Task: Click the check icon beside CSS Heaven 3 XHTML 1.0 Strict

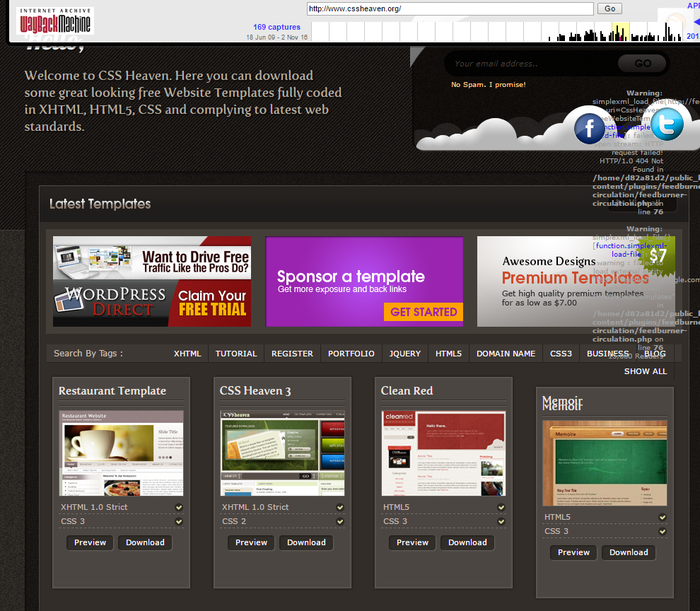Action: coord(340,507)
